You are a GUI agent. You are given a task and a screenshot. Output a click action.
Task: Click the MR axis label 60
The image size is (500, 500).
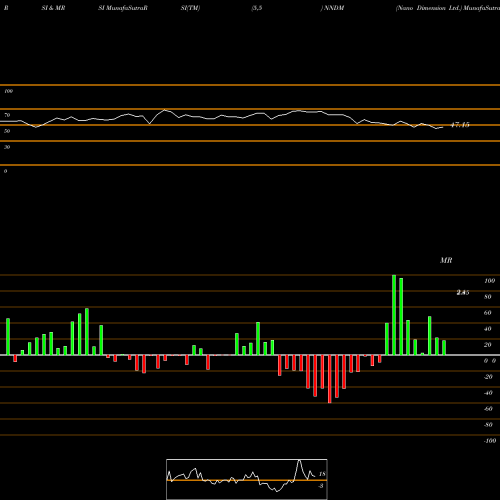click(488, 313)
